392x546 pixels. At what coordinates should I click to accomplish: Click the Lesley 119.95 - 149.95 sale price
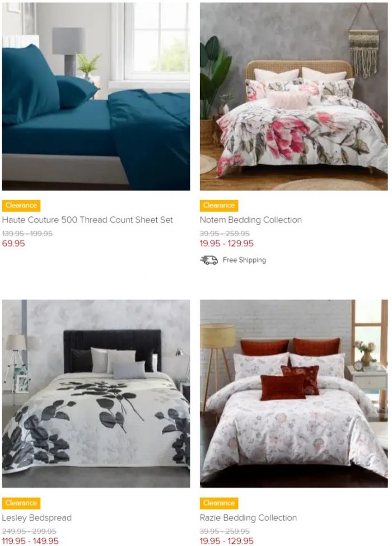tap(30, 541)
